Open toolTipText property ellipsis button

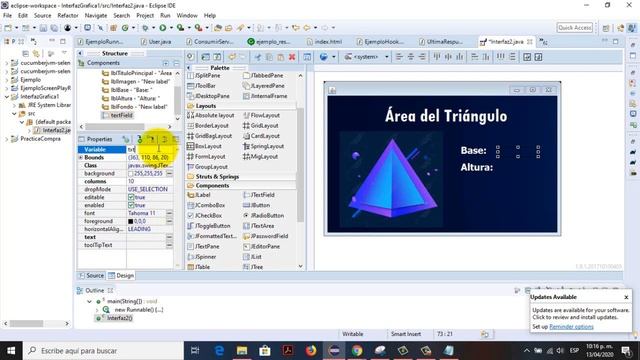169,245
